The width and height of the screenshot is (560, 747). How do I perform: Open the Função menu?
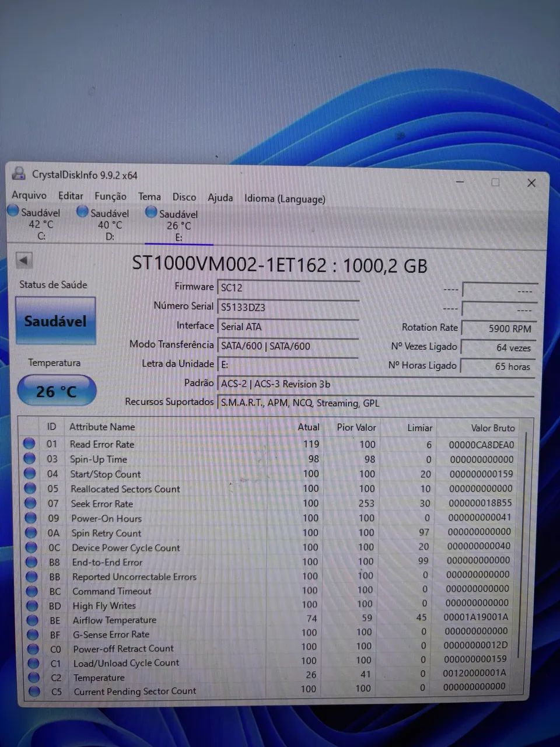[x=110, y=197]
